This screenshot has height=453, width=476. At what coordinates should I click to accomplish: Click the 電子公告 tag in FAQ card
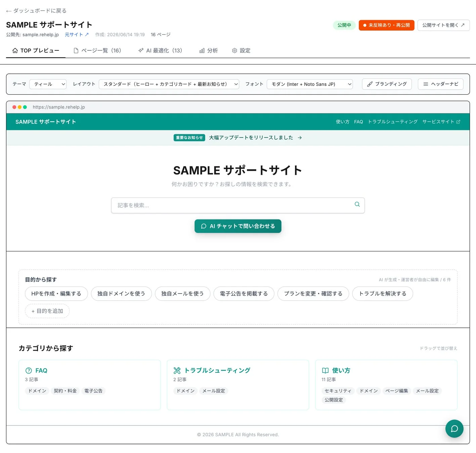click(x=93, y=391)
